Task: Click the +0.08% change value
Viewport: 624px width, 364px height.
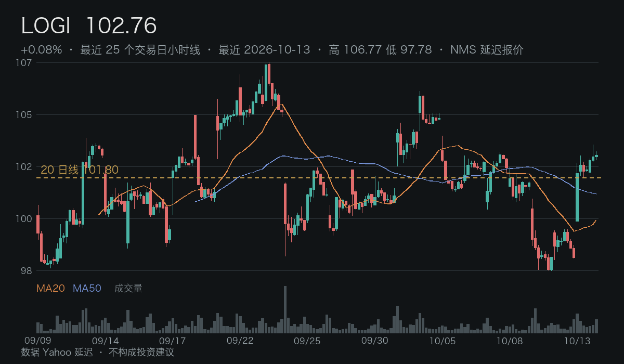Action: (x=42, y=50)
